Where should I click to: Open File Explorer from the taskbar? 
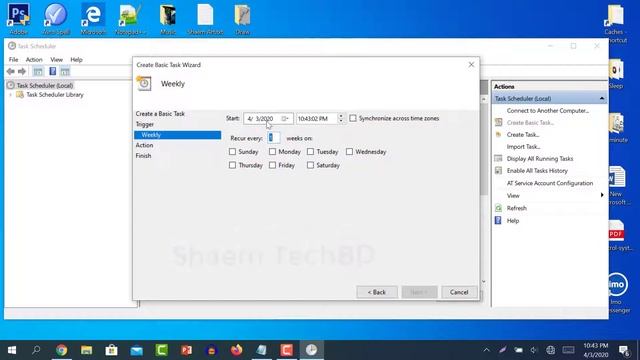(x=87, y=350)
